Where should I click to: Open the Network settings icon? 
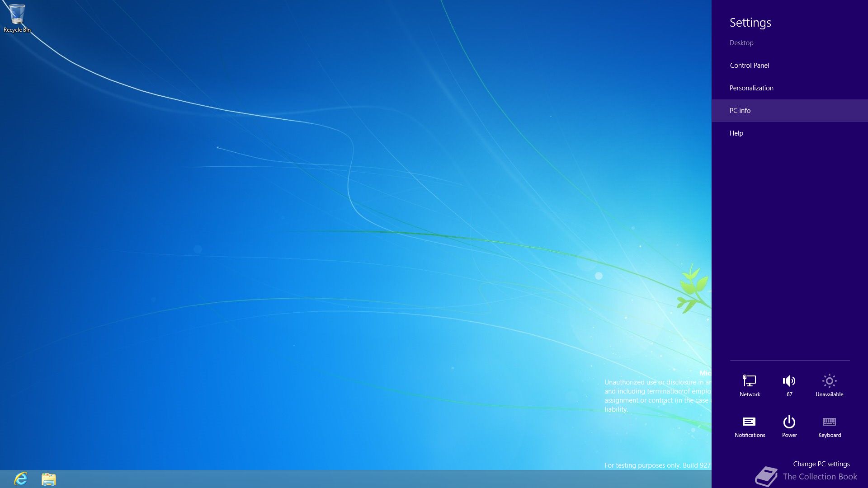(750, 385)
